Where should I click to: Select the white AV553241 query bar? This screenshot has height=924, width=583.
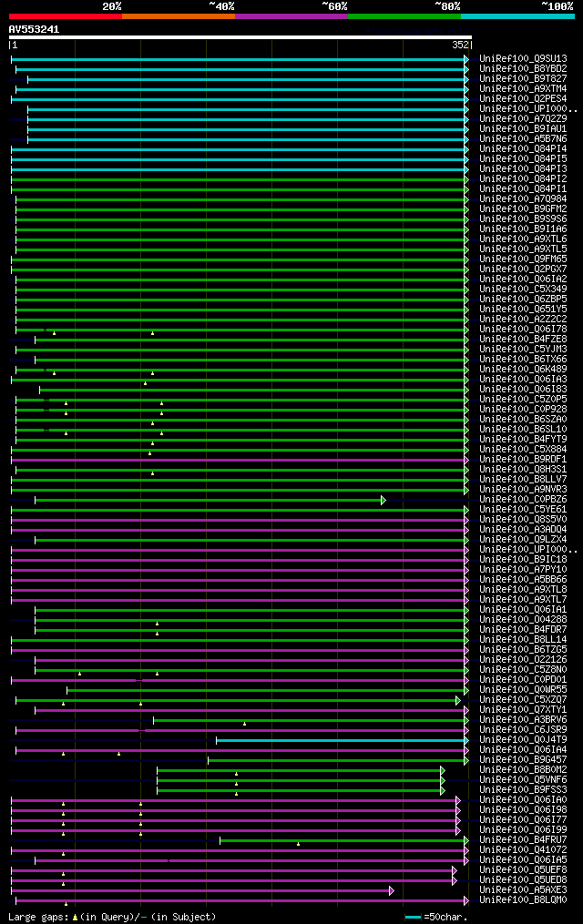[x=240, y=37]
